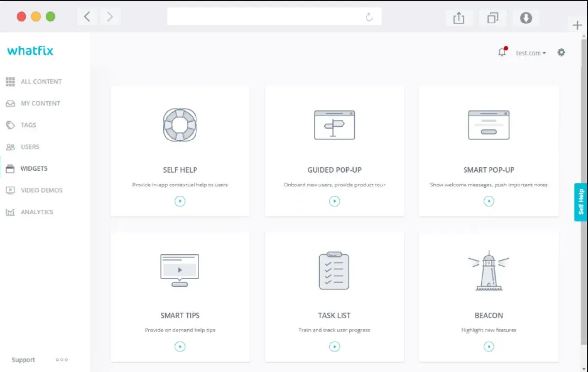Play the Self Help demo

pos(180,201)
